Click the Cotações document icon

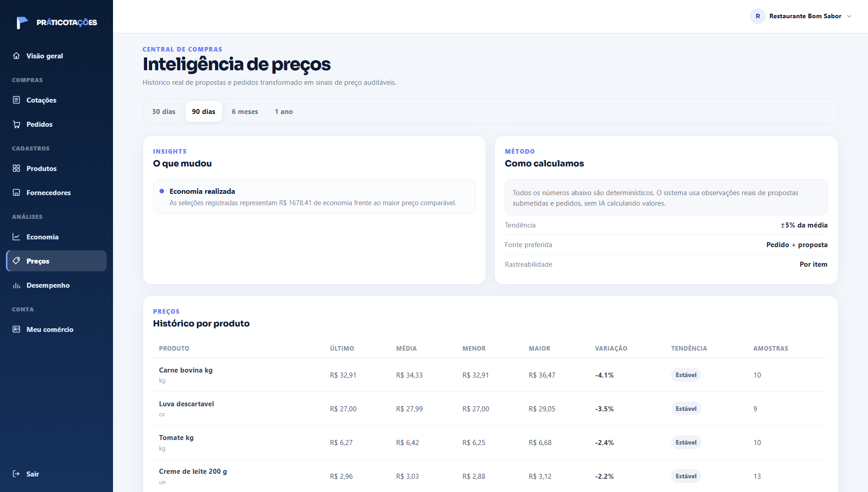(16, 100)
